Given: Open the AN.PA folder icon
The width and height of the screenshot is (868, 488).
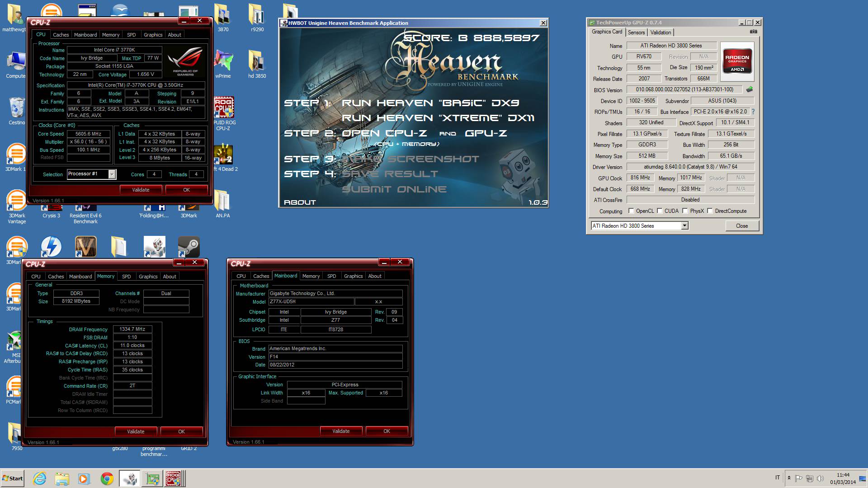Looking at the screenshot, I should [x=222, y=204].
